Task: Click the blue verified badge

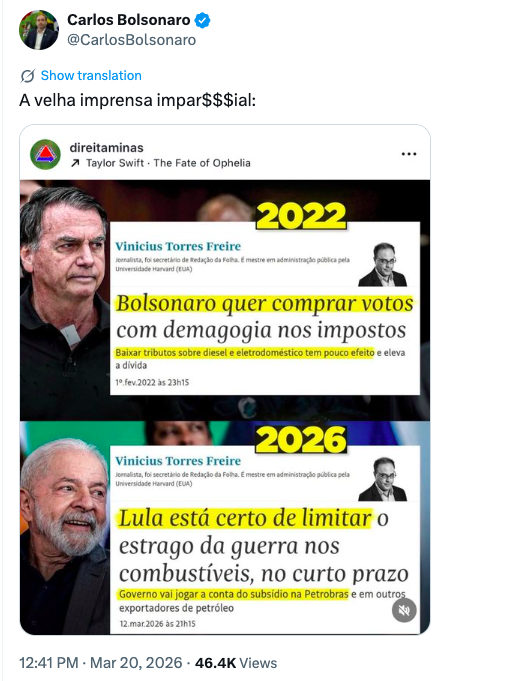Action: pyautogui.click(x=202, y=20)
